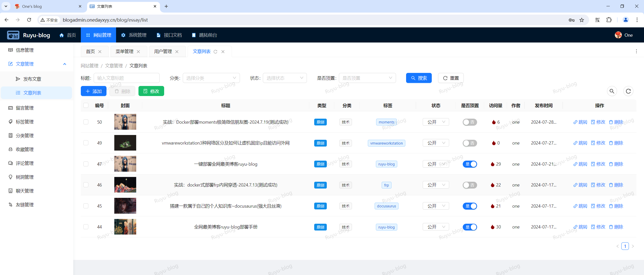This screenshot has height=275, width=644.
Task: Click the blue 添加 button
Action: click(x=93, y=91)
